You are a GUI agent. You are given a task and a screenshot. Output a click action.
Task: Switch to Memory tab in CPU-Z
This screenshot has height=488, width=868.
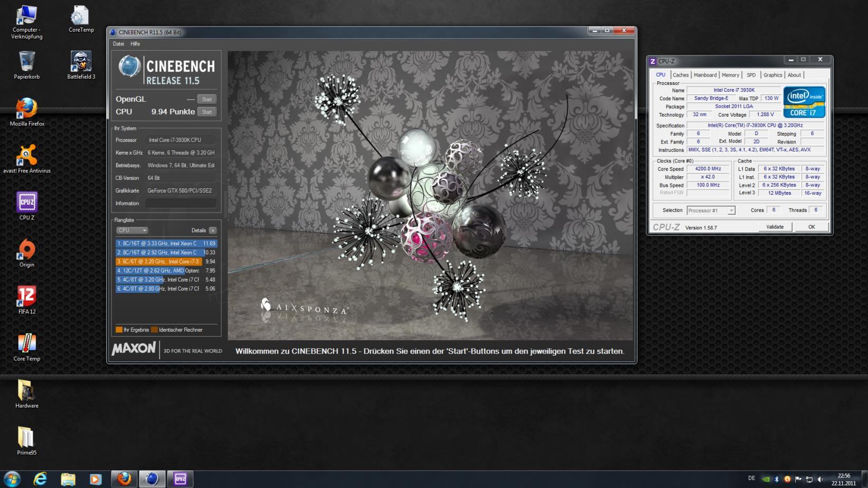[730, 75]
